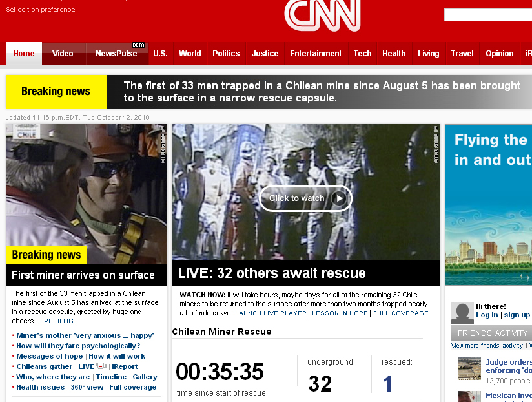The height and width of the screenshot is (402, 532).
Task: Click the Timeline link
Action: 111,377
